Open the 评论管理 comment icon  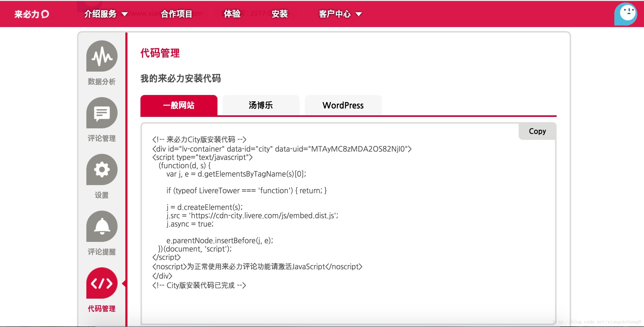[x=102, y=113]
